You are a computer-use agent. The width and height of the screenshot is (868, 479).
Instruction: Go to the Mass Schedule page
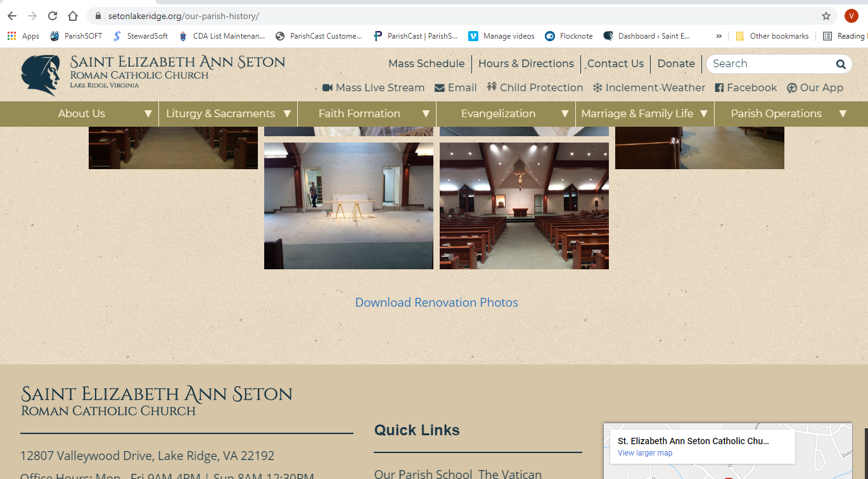(x=426, y=63)
